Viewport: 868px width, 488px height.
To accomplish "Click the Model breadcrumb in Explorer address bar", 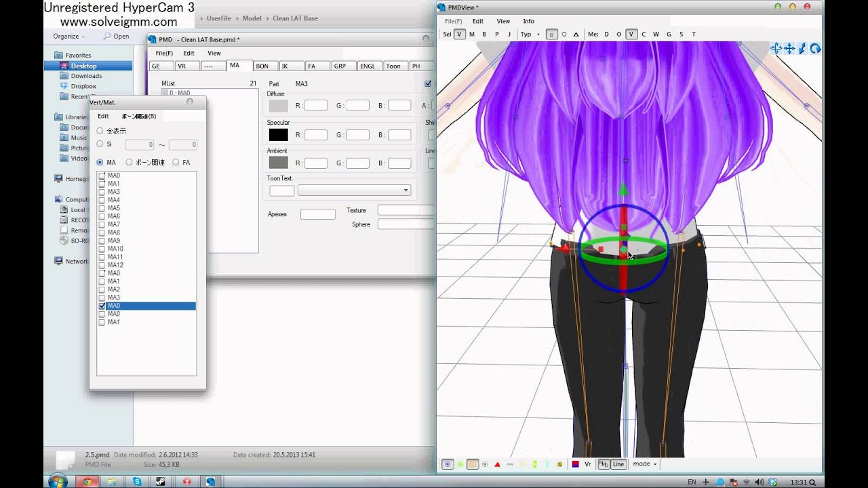I will [x=252, y=18].
